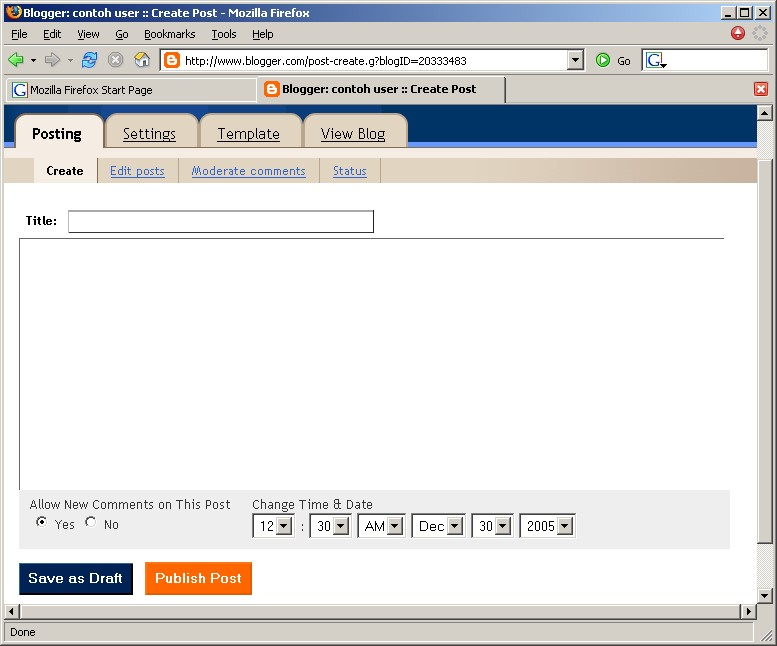The image size is (777, 646).
Task: Click the Blogger favicon in address bar
Action: click(x=171, y=60)
